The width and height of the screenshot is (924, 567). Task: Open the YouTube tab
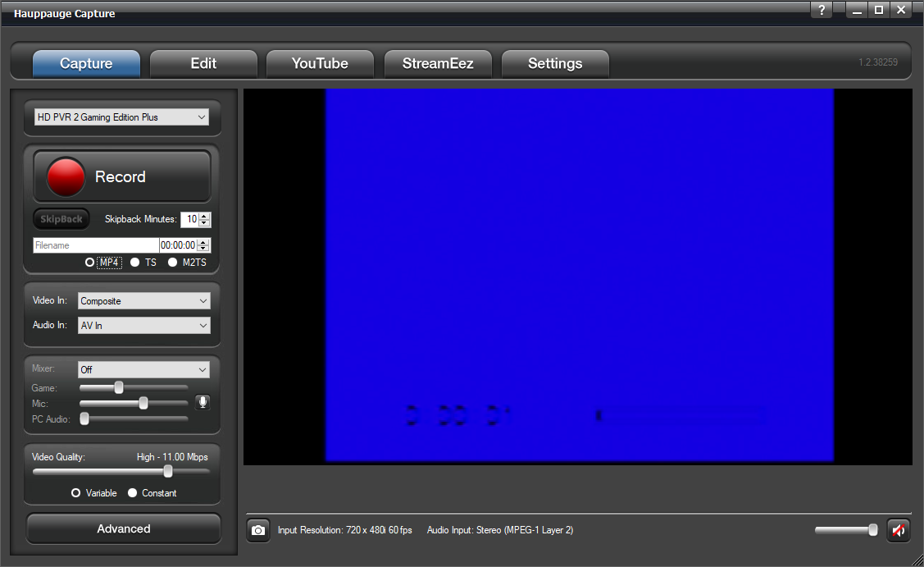point(320,64)
